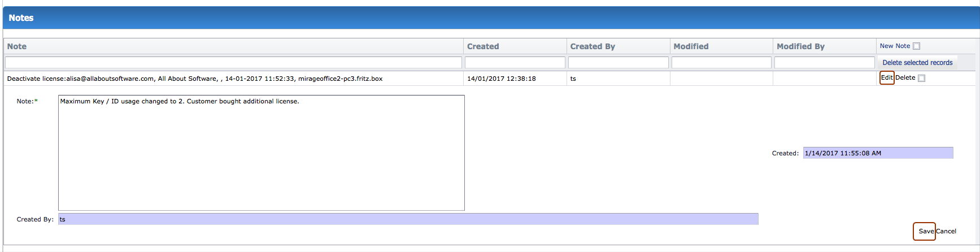Focus the filter box under the Note column

(233, 63)
